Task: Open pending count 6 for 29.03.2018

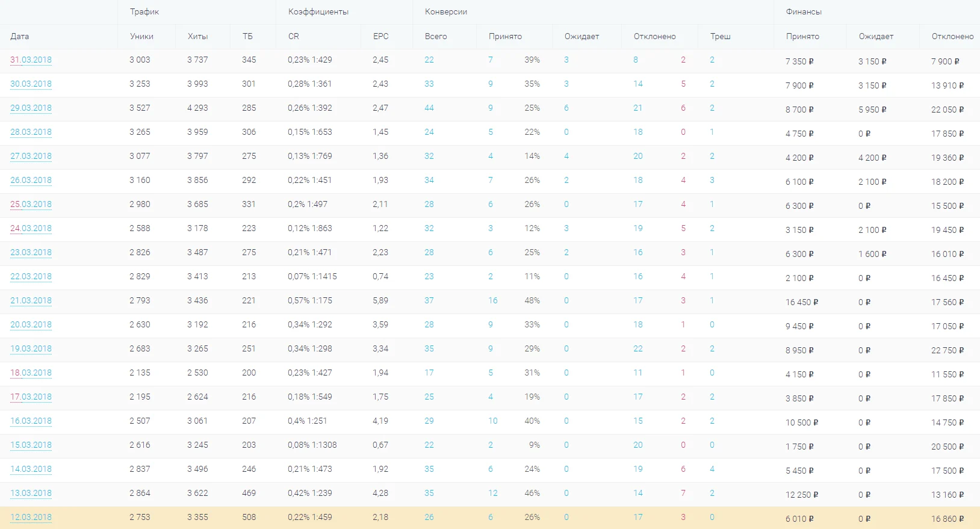Action: point(566,108)
